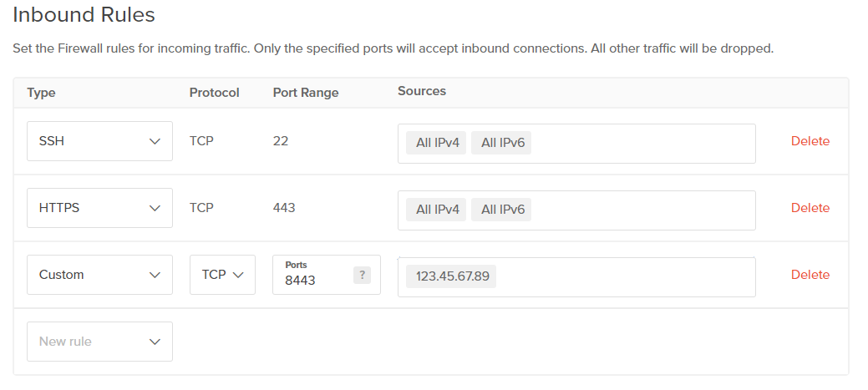The width and height of the screenshot is (868, 390).
Task: Delete the HTTPS inbound rule
Action: (x=810, y=208)
